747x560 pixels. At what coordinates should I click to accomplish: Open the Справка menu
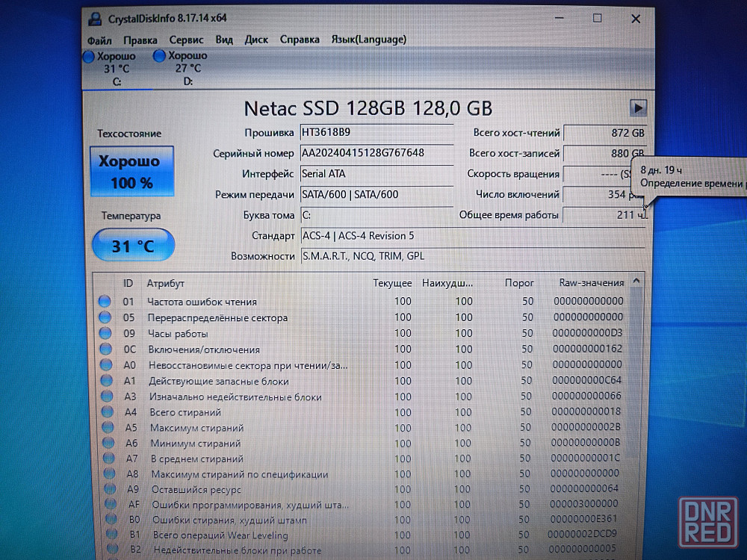(300, 40)
